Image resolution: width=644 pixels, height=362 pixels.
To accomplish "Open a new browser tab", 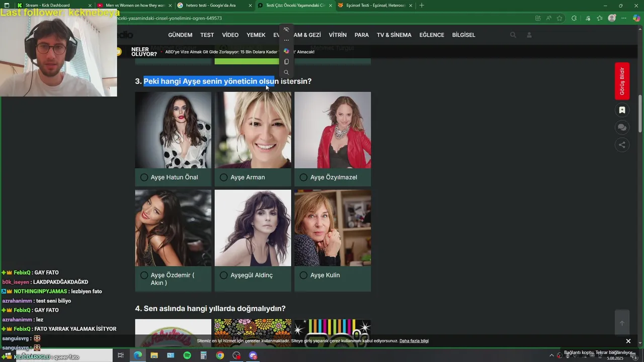I will pos(422,6).
